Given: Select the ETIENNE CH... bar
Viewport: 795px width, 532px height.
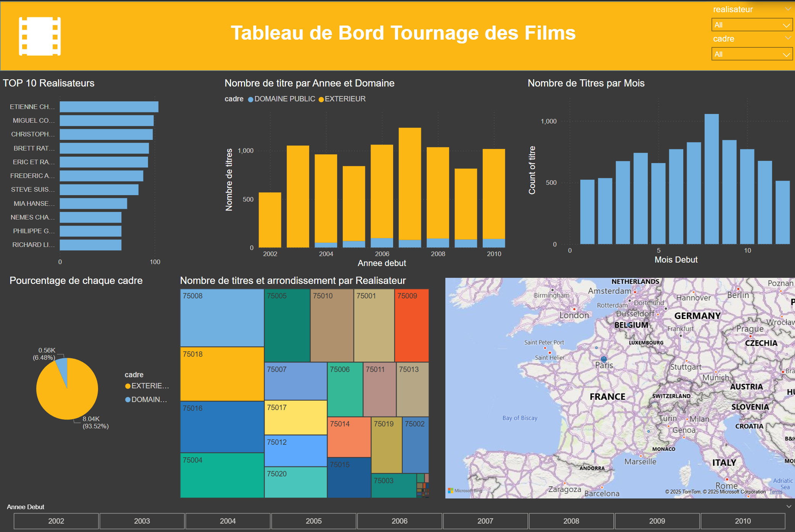Looking at the screenshot, I should tap(109, 107).
